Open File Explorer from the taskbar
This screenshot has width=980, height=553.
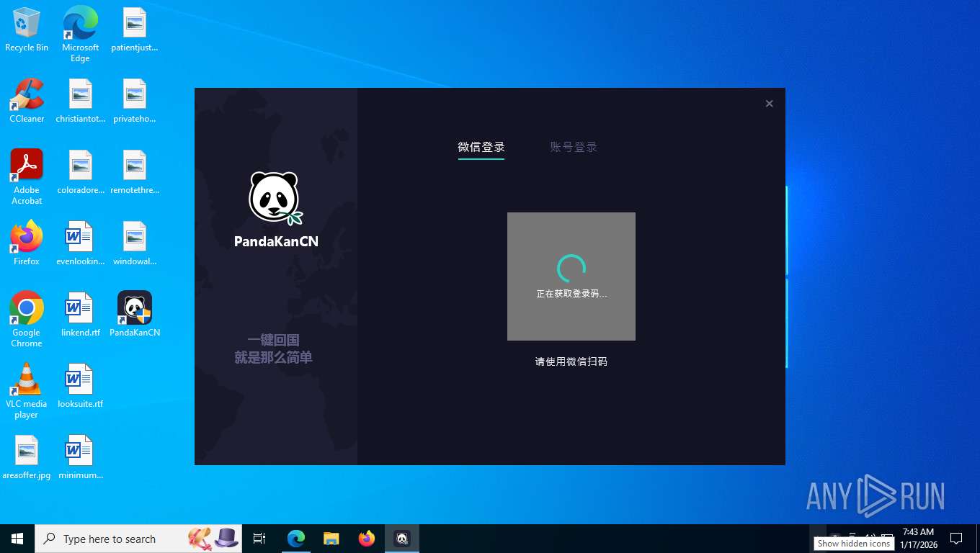point(331,539)
